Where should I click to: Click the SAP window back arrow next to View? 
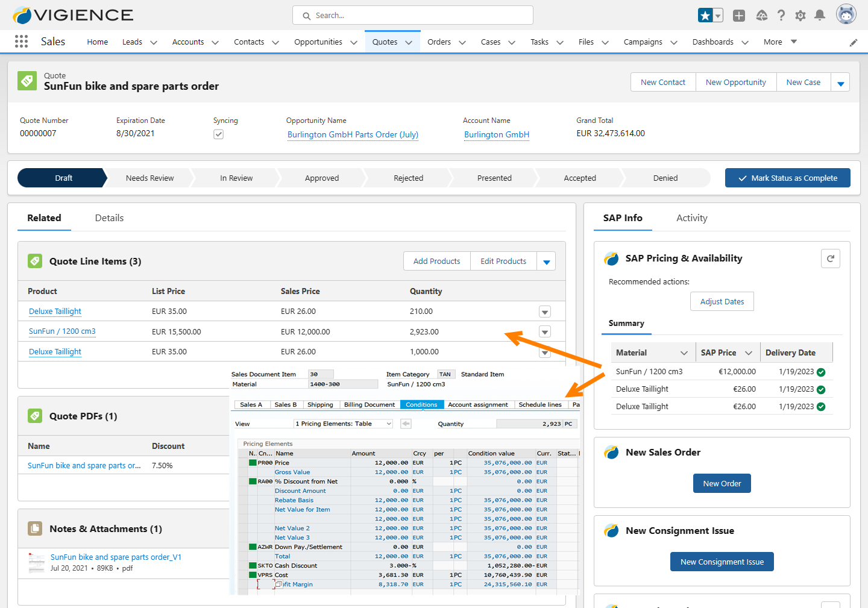pos(406,424)
